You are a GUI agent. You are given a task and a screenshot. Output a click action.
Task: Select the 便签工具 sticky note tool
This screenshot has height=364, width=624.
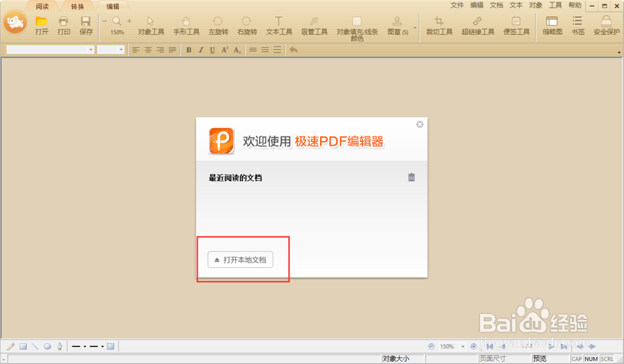[516, 26]
